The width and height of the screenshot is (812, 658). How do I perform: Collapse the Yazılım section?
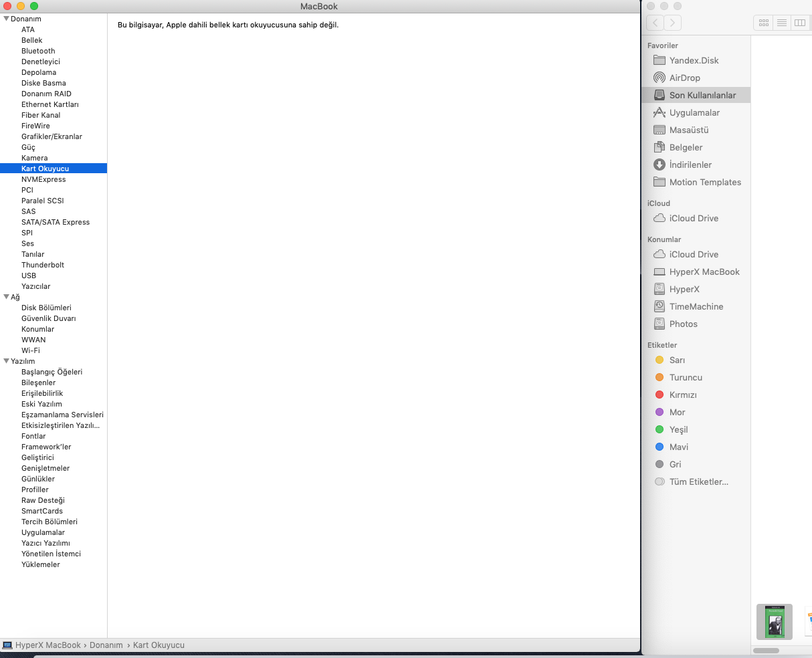coord(6,361)
